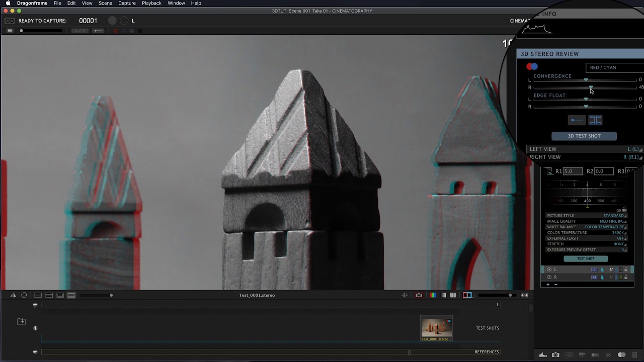The width and height of the screenshot is (644, 362).
Task: Select the Test_0001.stereo thumbnail
Action: [x=436, y=328]
